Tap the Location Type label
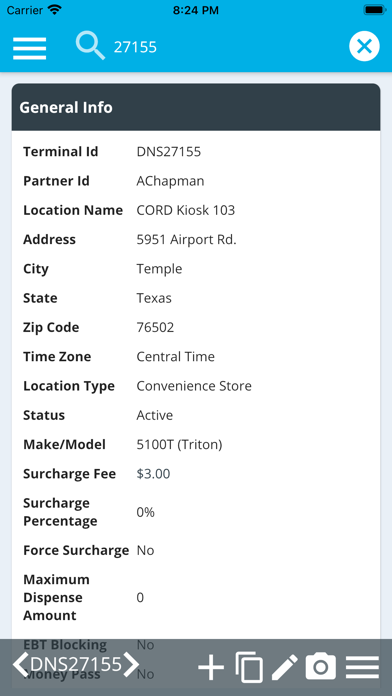This screenshot has height=696, width=392. click(69, 386)
